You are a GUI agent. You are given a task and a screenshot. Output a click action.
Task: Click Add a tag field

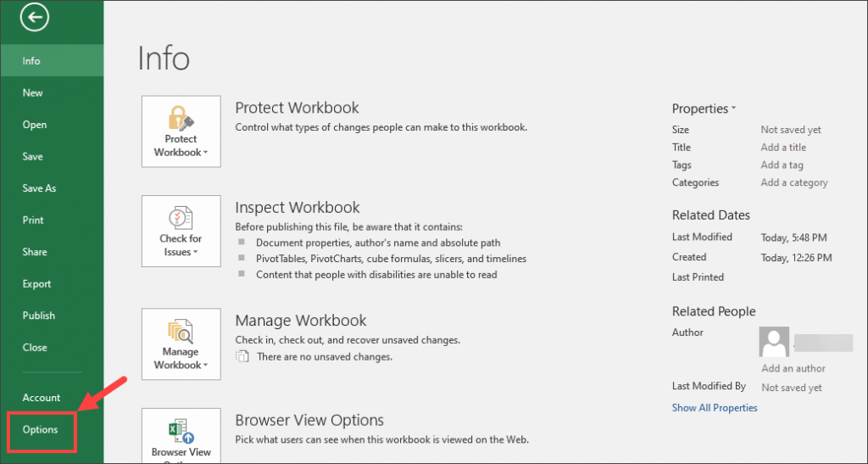coord(782,165)
